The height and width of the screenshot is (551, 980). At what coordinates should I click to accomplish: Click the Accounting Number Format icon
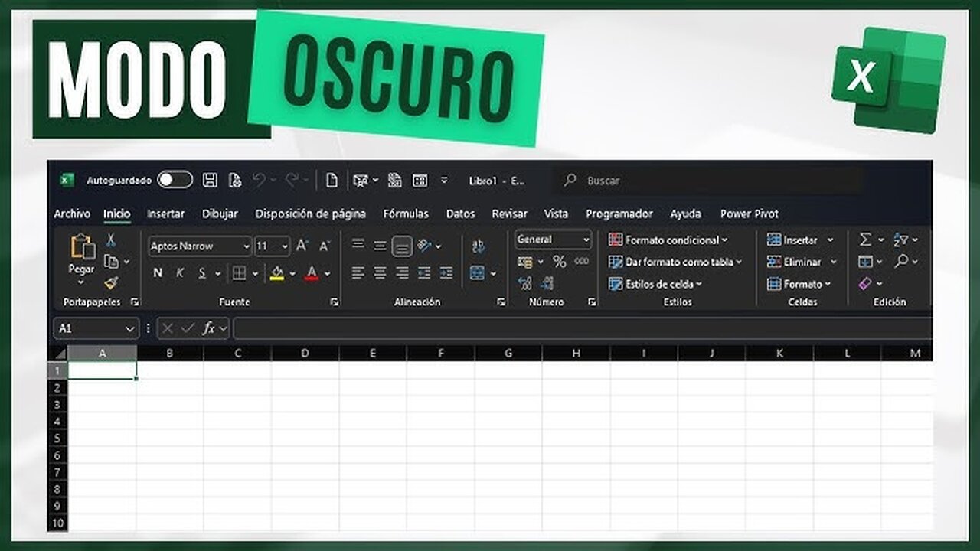coord(525,262)
